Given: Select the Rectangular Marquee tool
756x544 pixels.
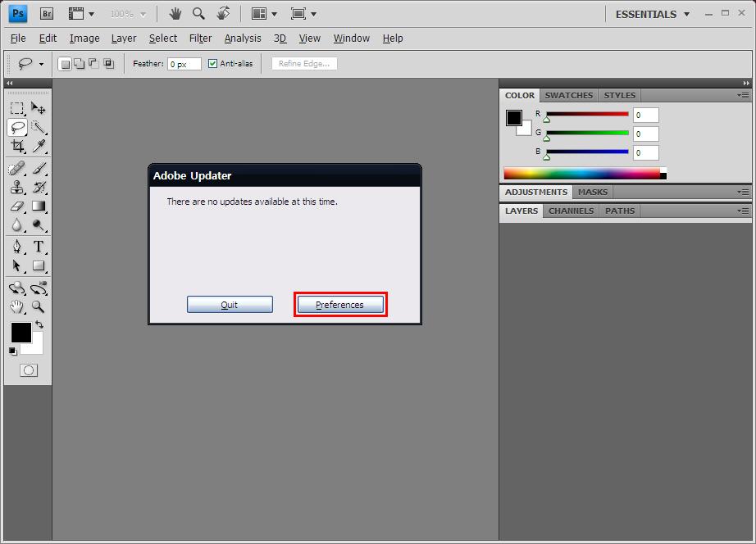Looking at the screenshot, I should pyautogui.click(x=17, y=108).
